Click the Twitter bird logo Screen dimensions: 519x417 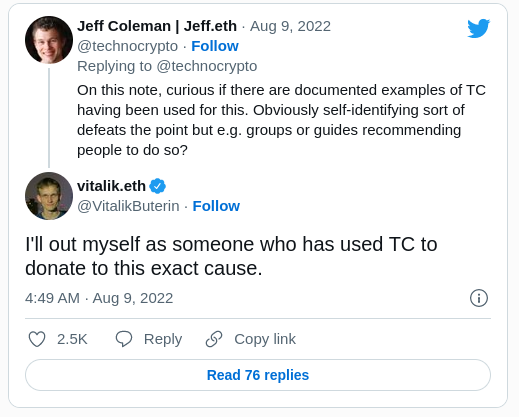tap(478, 28)
